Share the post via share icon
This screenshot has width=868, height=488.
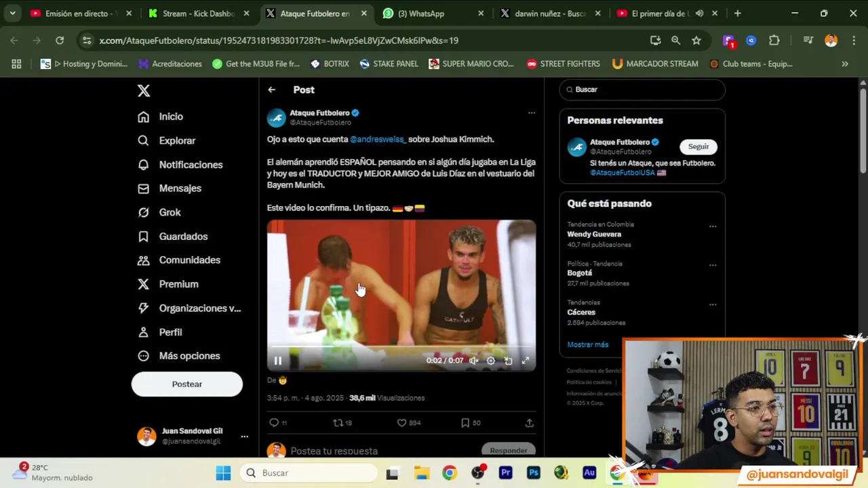529,422
